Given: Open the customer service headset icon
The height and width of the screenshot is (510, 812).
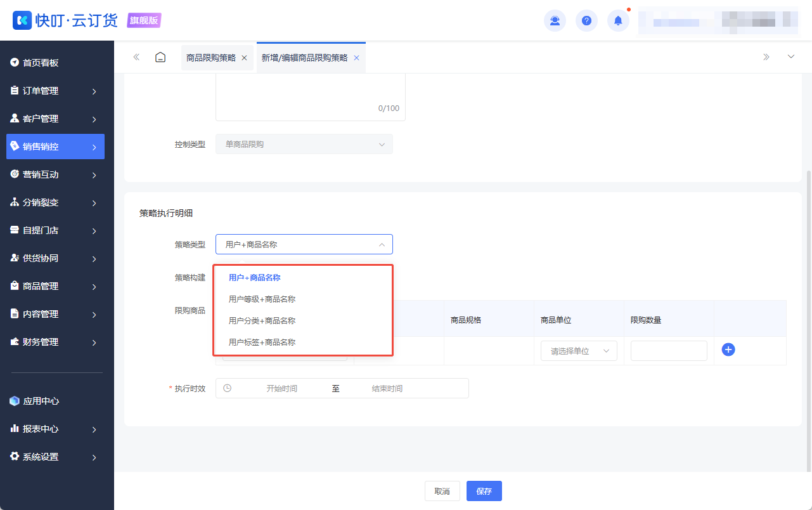Looking at the screenshot, I should click(555, 21).
